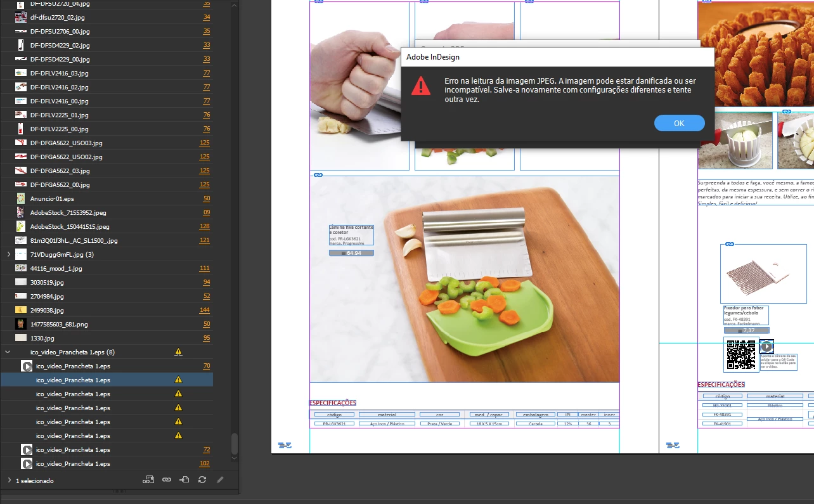
Task: Click the Update Link refresh icon
Action: [x=202, y=480]
